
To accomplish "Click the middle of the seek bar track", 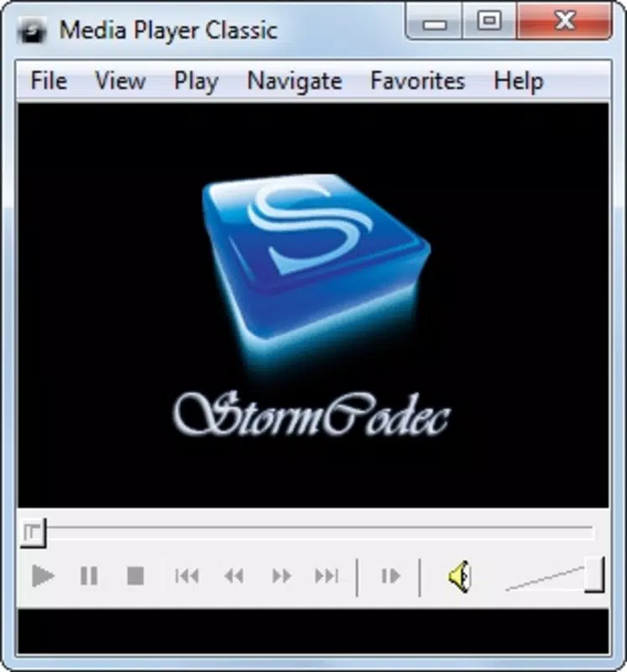I will tap(319, 532).
